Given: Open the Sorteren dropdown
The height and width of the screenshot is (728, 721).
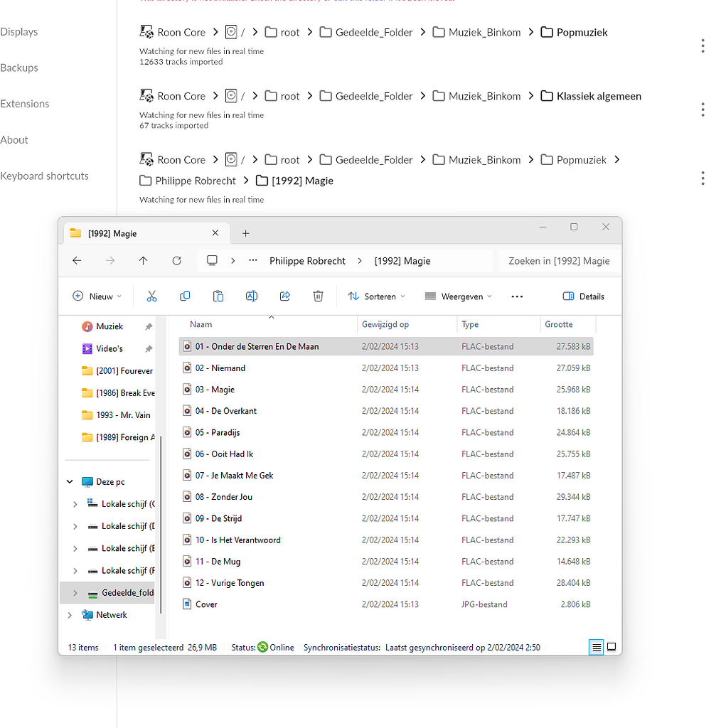Looking at the screenshot, I should tap(376, 296).
